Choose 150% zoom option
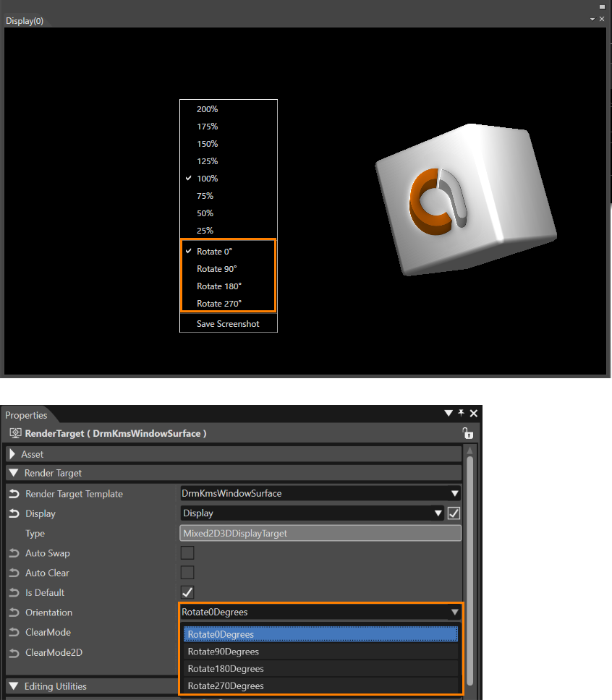The height and width of the screenshot is (700, 612). click(x=229, y=144)
